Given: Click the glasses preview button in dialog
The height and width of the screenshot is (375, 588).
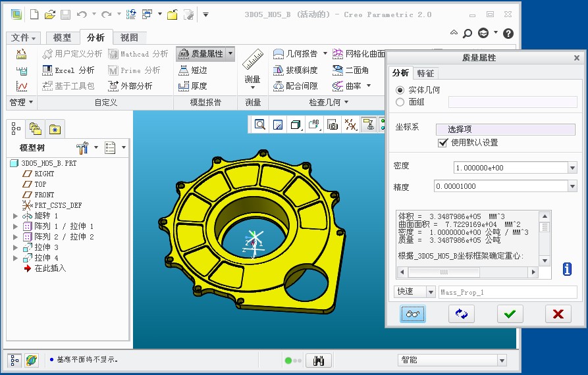Looking at the screenshot, I should coord(413,314).
